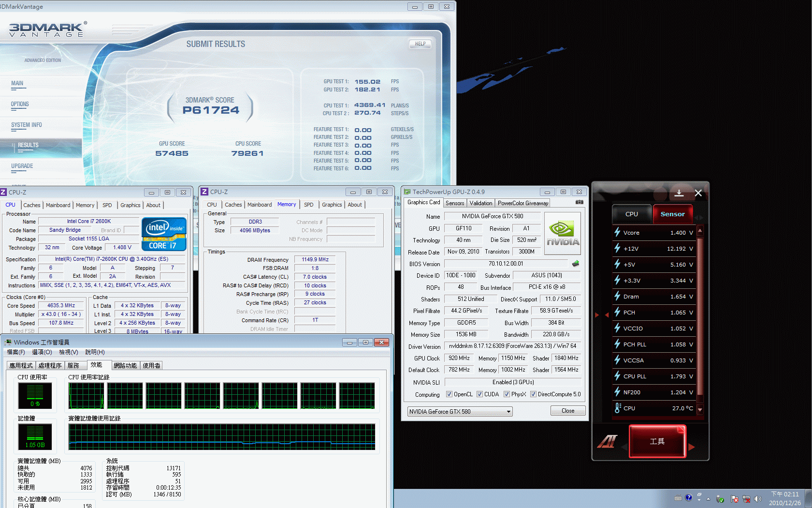This screenshot has width=812, height=508.
Task: Click the Core Speed value 4635.3 MHz
Action: [61, 306]
